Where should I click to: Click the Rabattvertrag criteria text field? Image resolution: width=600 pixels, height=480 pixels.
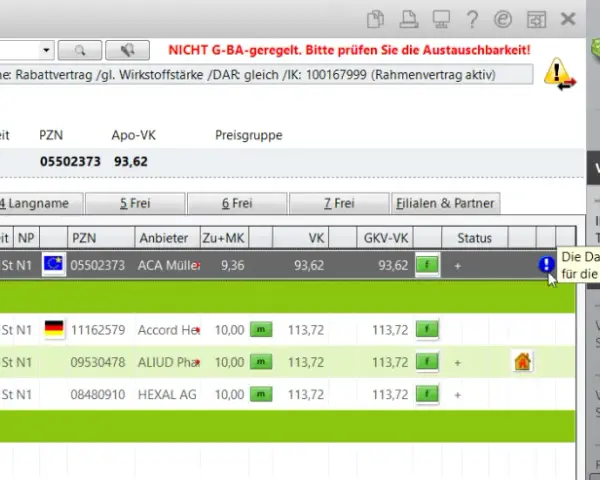point(266,75)
